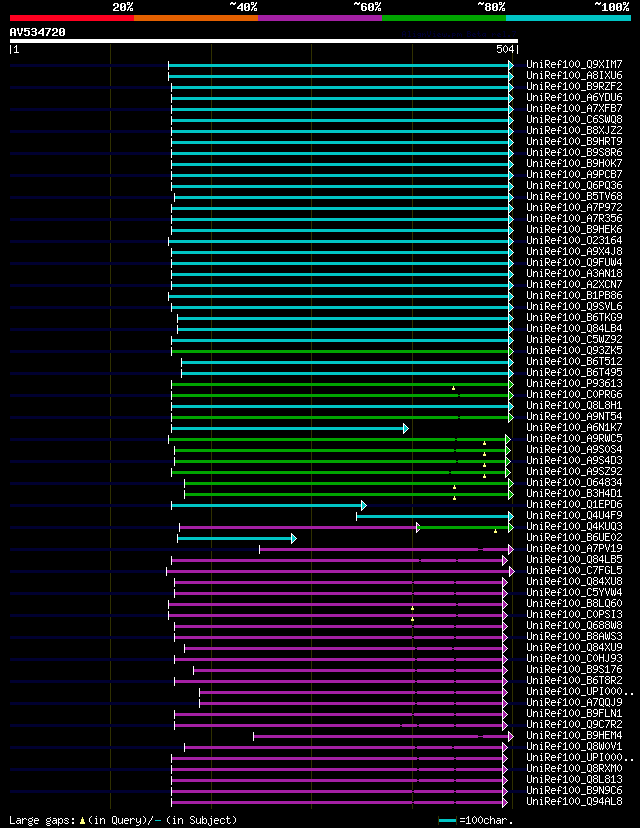Click the white query sequence bar
640x828 pixels.
click(264, 41)
